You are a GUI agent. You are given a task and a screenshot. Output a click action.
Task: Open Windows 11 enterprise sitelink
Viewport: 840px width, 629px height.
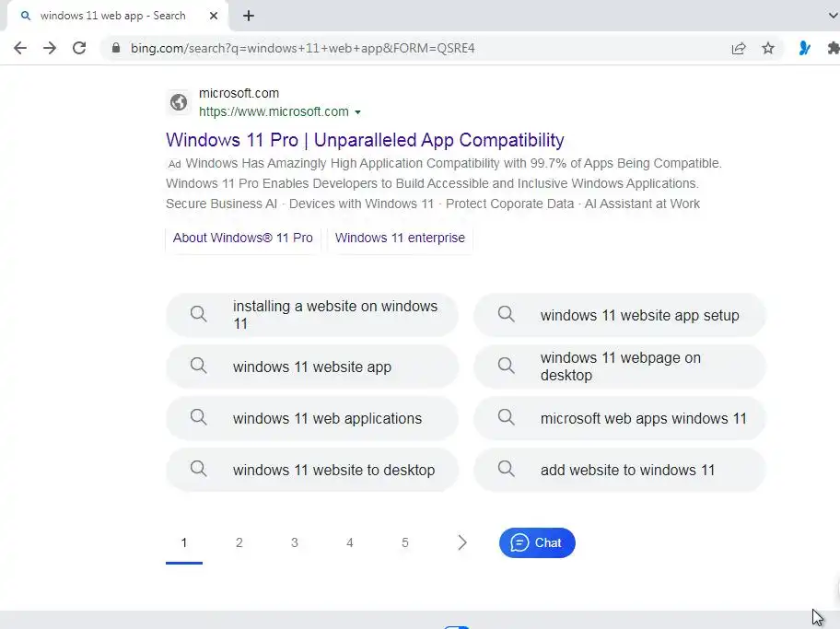(x=400, y=238)
